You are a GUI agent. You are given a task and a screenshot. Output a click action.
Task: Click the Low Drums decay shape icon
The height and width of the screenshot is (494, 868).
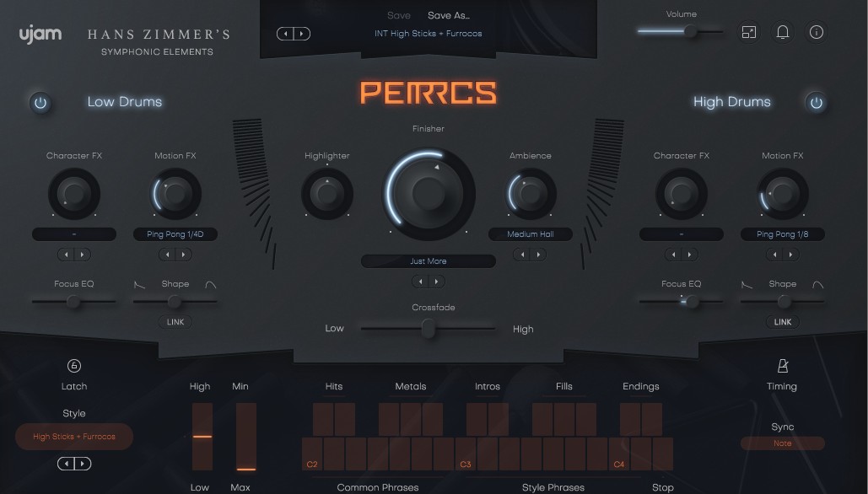[139, 284]
